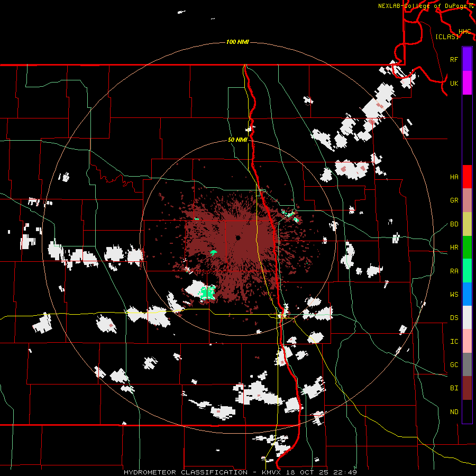The height and width of the screenshot is (476, 476).
Task: Click the RF purple legend swatch
Action: (467, 59)
